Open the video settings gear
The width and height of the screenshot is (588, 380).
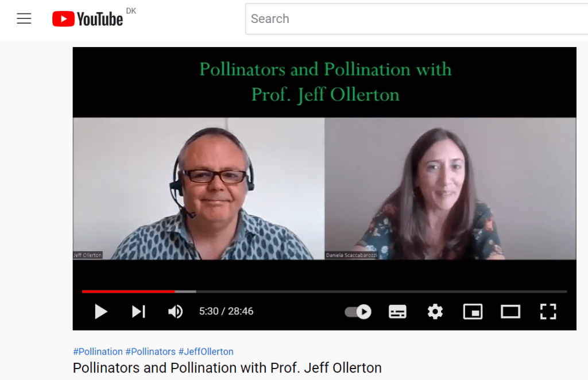coord(435,312)
